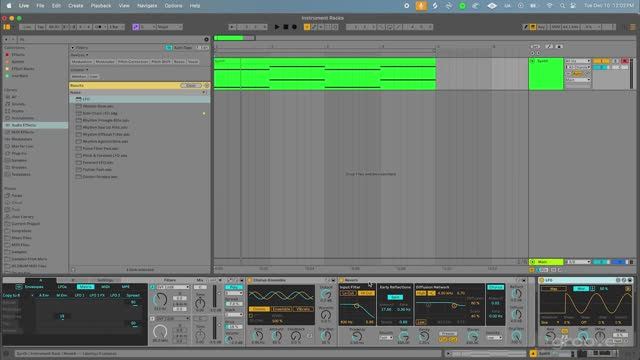Viewport: 640px width, 360px height.
Task: Toggle the Reverb Chorus button
Action: point(496,287)
